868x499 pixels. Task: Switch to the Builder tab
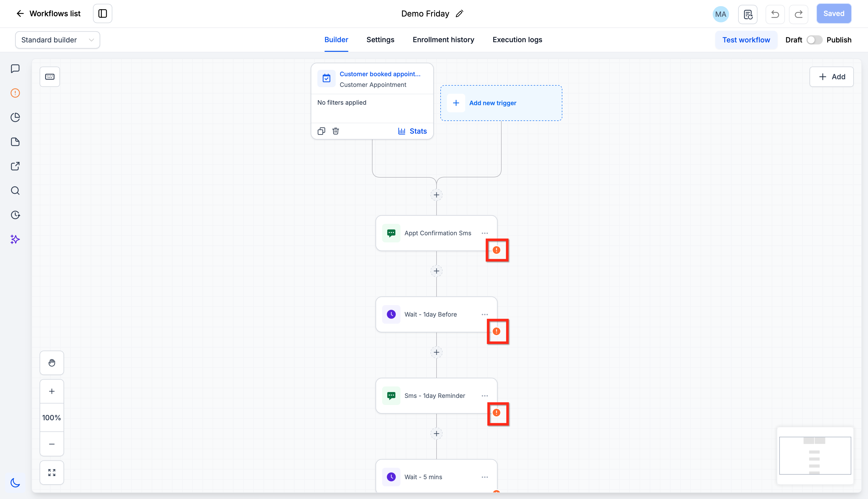pos(336,40)
